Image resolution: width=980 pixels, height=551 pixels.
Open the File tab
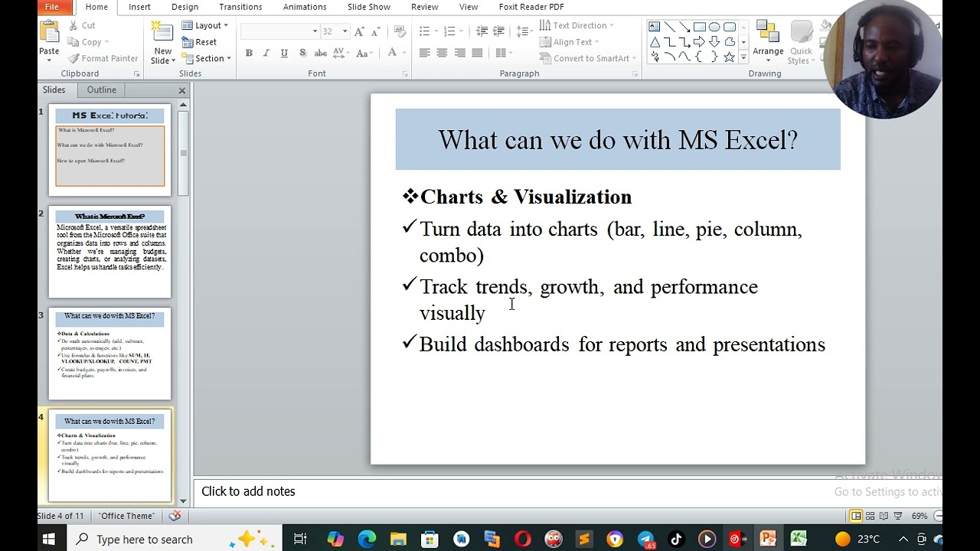click(52, 7)
